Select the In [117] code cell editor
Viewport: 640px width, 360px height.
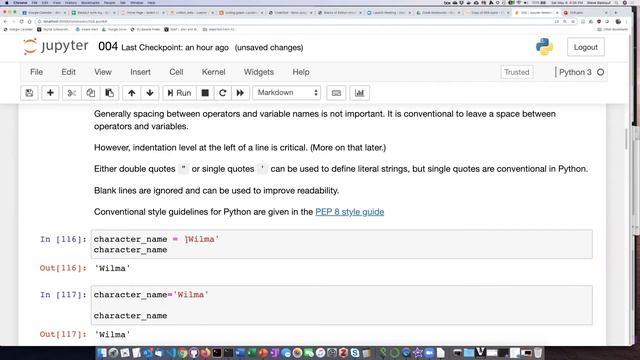(342, 305)
